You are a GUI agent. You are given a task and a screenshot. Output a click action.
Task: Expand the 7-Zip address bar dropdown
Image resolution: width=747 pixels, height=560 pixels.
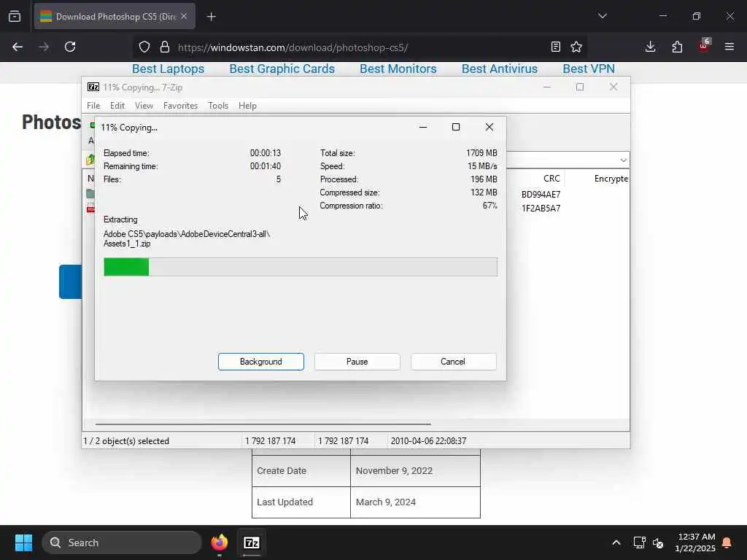point(623,160)
